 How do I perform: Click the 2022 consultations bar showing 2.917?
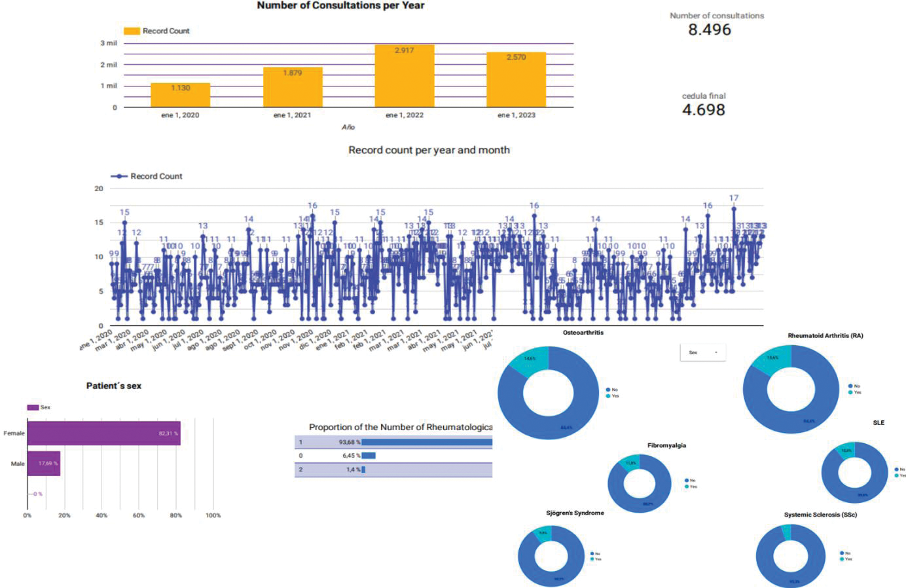[404, 76]
